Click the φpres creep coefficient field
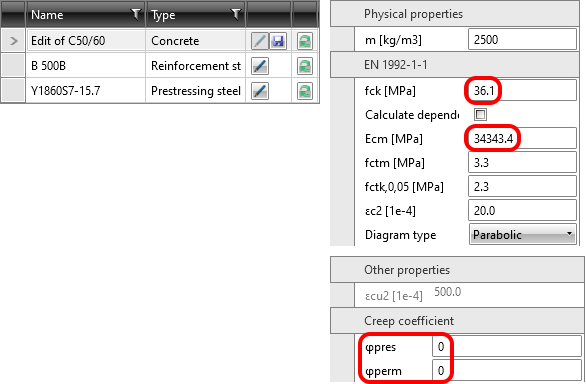 (x=507, y=347)
